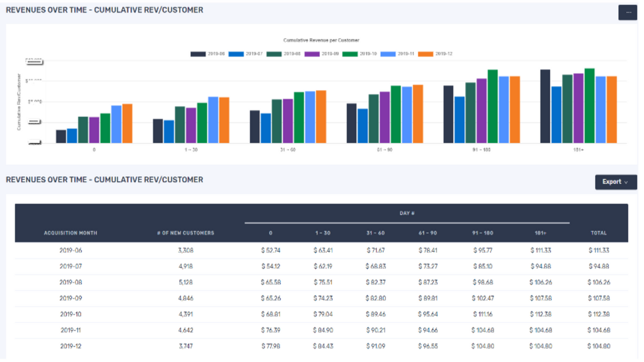Click the $94.88 total for 2019-07
This screenshot has width=644, height=362.
click(x=599, y=266)
